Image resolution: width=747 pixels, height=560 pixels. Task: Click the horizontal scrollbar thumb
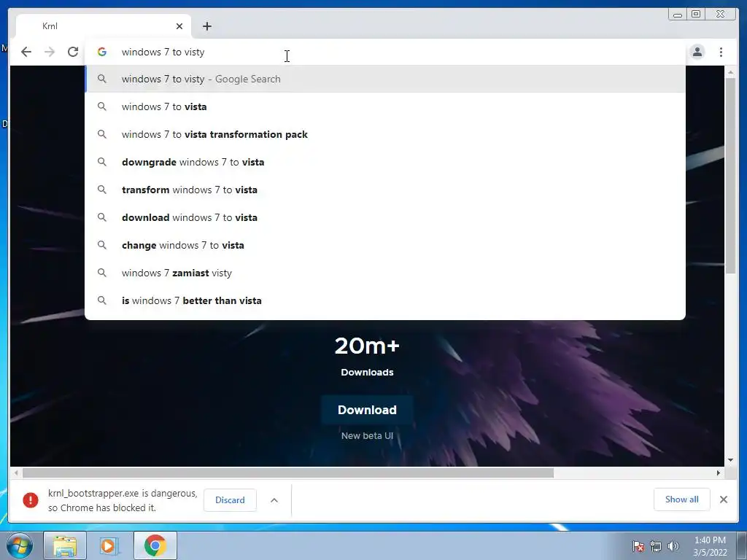pyautogui.click(x=288, y=472)
